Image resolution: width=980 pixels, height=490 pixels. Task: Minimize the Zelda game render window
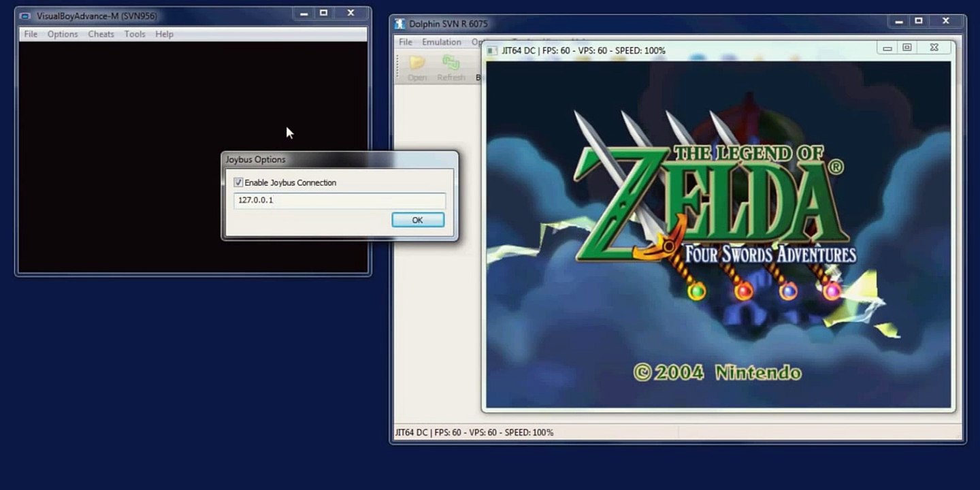tap(887, 48)
